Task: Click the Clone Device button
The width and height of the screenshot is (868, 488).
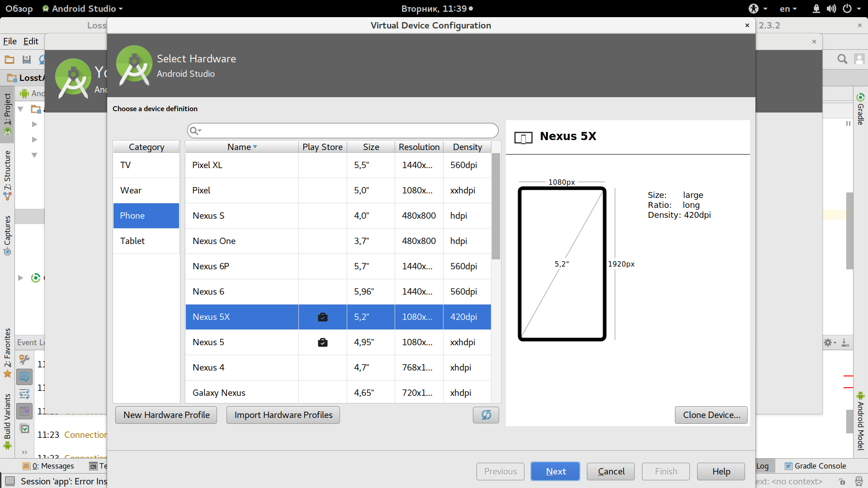Action: tap(711, 415)
